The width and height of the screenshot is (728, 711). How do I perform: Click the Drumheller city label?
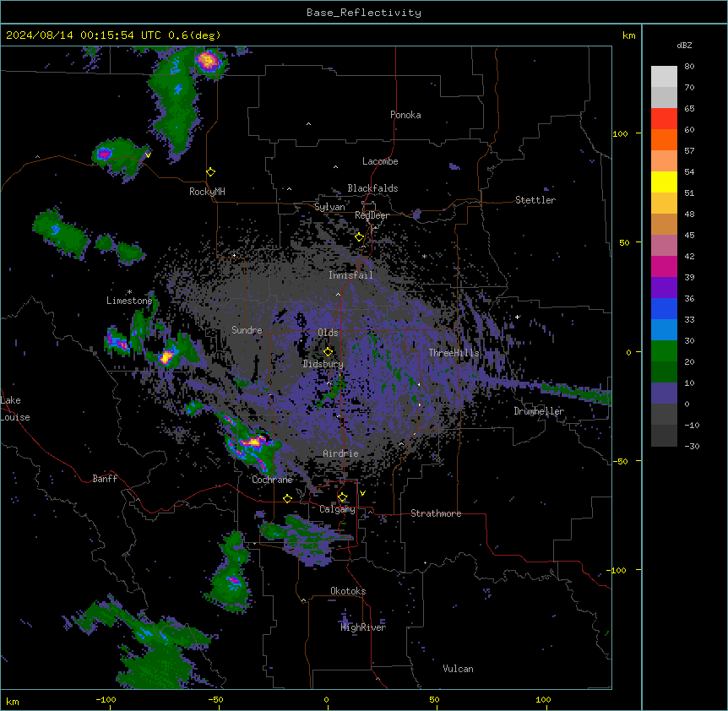click(x=539, y=411)
